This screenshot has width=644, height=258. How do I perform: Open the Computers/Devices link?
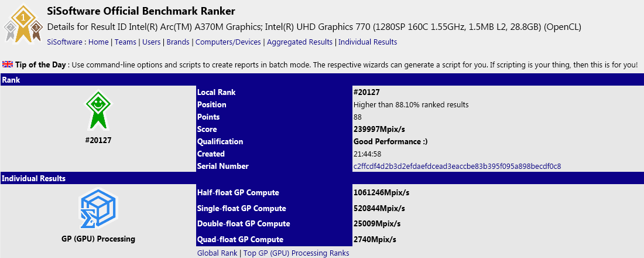(228, 42)
